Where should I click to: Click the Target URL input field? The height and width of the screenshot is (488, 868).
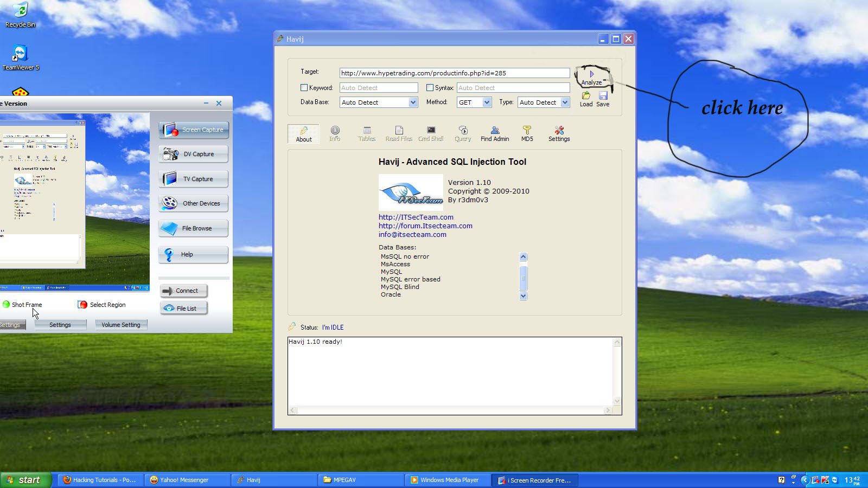pyautogui.click(x=455, y=73)
